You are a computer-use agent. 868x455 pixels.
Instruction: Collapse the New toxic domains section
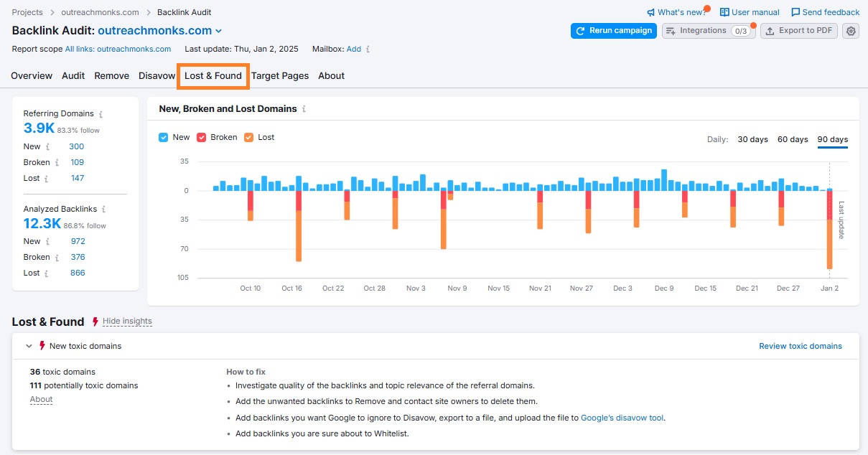click(29, 346)
